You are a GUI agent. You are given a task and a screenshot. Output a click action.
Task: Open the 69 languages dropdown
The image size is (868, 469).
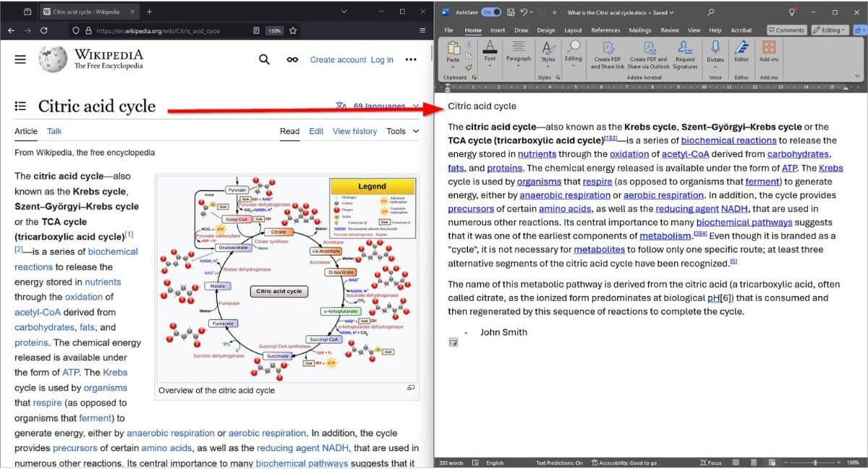point(378,106)
